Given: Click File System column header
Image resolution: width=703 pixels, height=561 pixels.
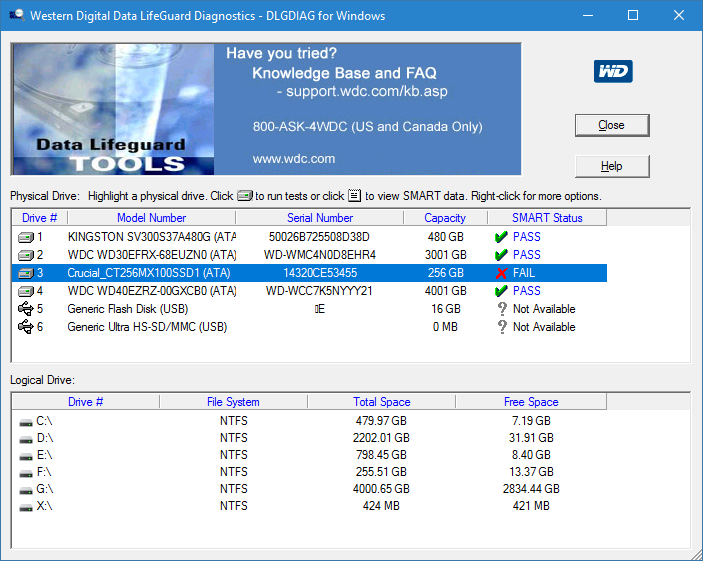Looking at the screenshot, I should pos(233,402).
